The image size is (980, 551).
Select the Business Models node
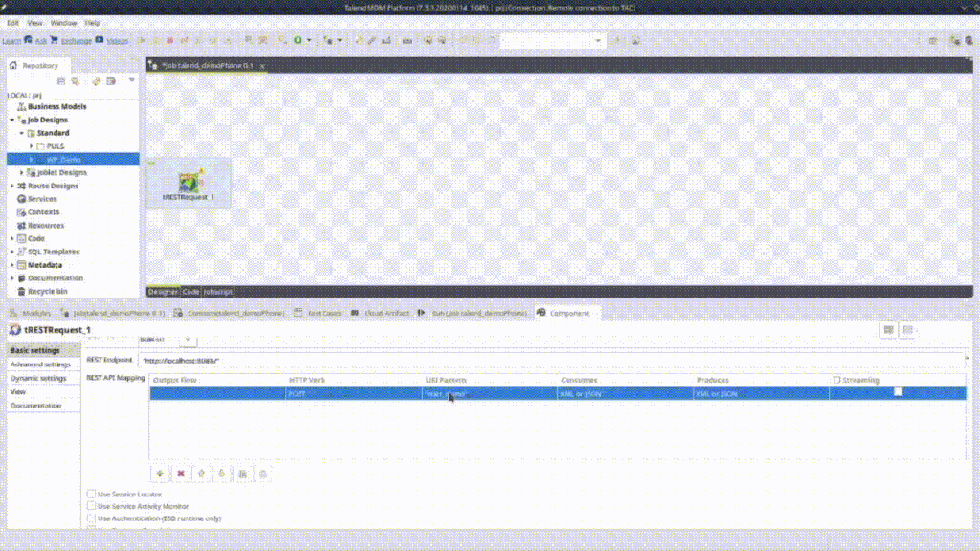pyautogui.click(x=56, y=107)
